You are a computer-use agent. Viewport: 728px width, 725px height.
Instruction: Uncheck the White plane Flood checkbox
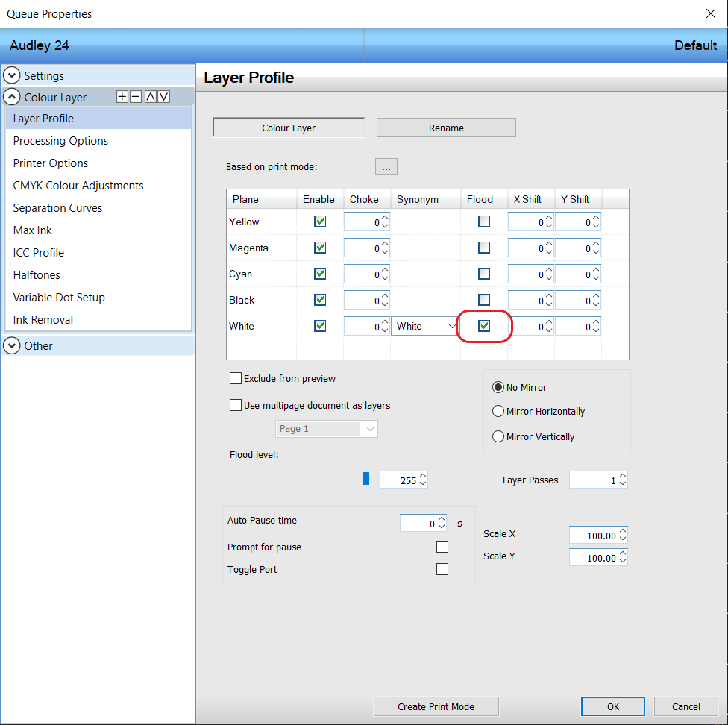484,326
